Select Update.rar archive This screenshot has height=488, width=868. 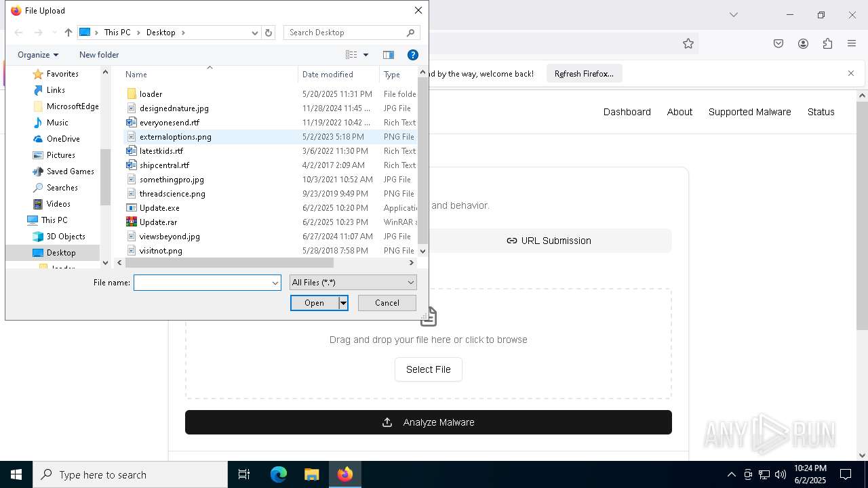pyautogui.click(x=158, y=222)
